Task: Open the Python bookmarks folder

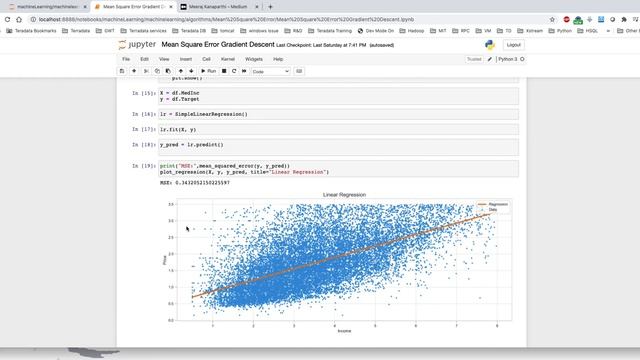Action: pyautogui.click(x=561, y=31)
